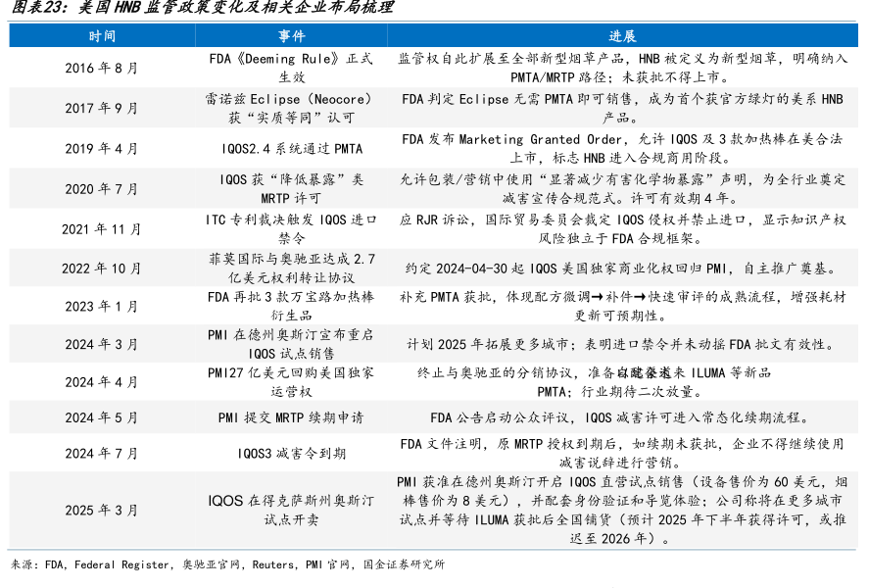Click the FDA再批3款万宝路加热棒 event cell
Screen dimensions: 869x588
click(291, 306)
